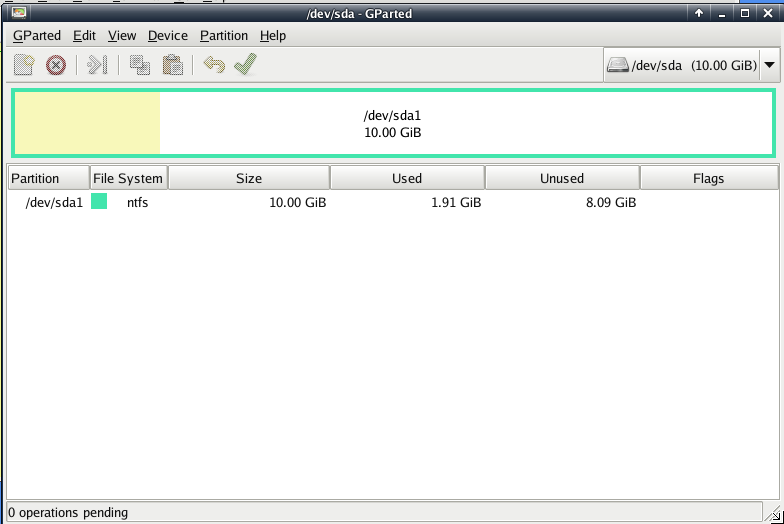Click the Copy partition toolbar icon
Screen dimensions: 784x524
point(140,65)
